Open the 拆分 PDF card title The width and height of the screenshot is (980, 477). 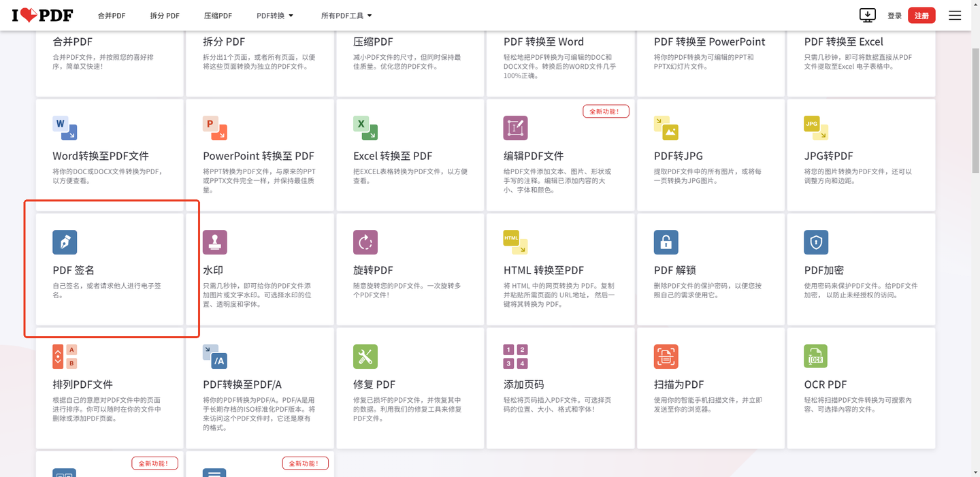[224, 42]
